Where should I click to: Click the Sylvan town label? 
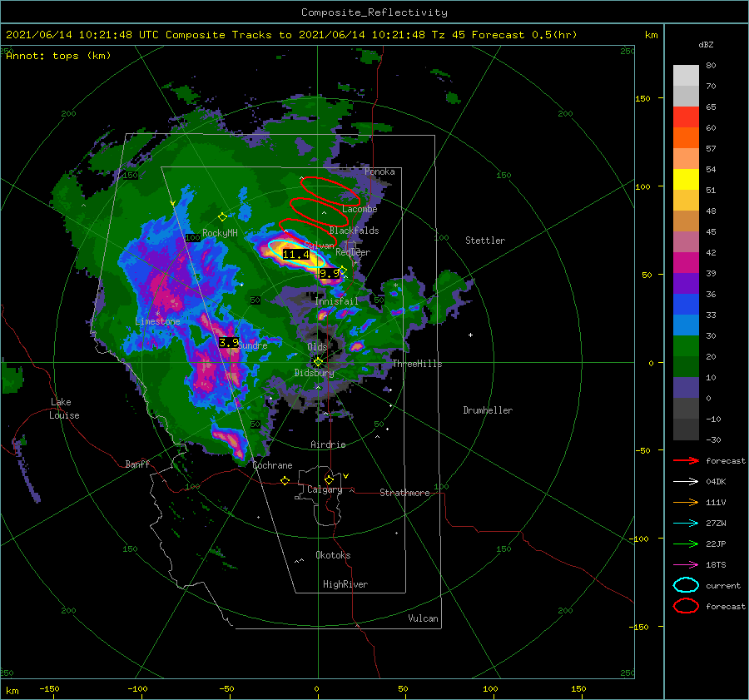tap(319, 246)
